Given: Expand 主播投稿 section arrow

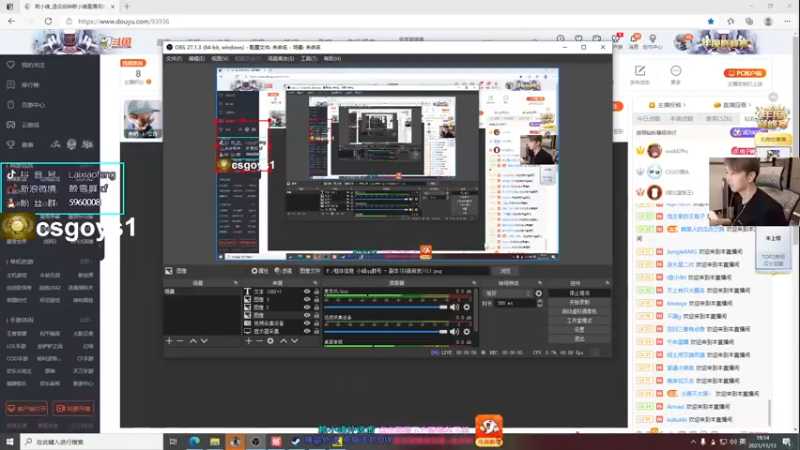Looking at the screenshot, I should tap(684, 105).
